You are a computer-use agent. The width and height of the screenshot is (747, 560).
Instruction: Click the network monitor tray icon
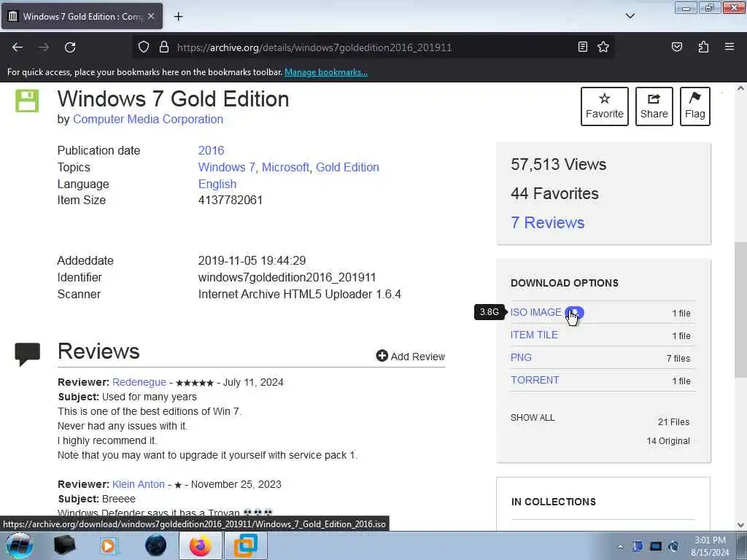click(x=656, y=546)
